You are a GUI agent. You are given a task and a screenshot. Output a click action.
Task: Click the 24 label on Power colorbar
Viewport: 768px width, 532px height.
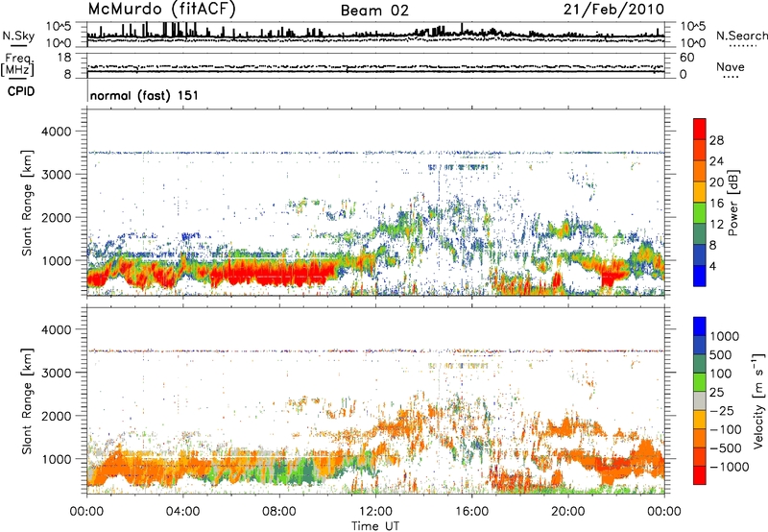[716, 161]
